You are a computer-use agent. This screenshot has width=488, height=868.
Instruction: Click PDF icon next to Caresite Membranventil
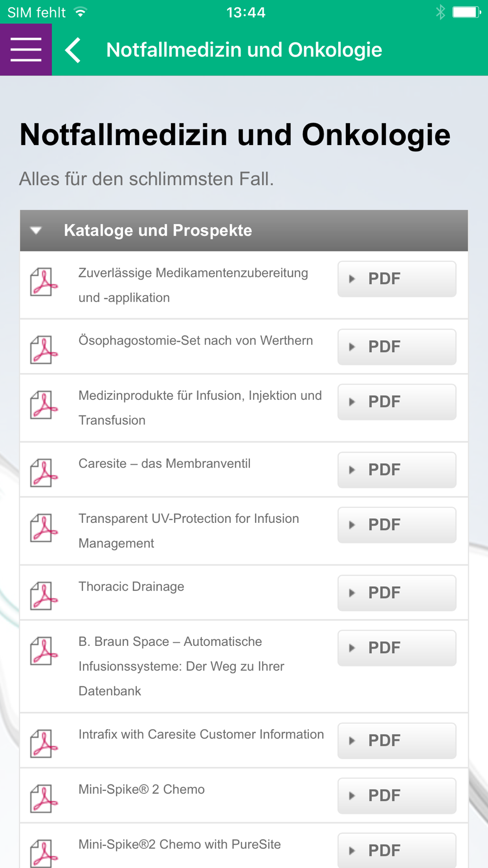[43, 473]
